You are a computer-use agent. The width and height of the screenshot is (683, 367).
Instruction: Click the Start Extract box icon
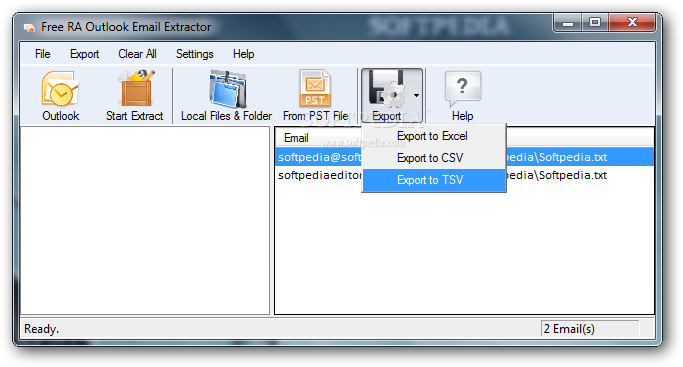click(x=136, y=89)
